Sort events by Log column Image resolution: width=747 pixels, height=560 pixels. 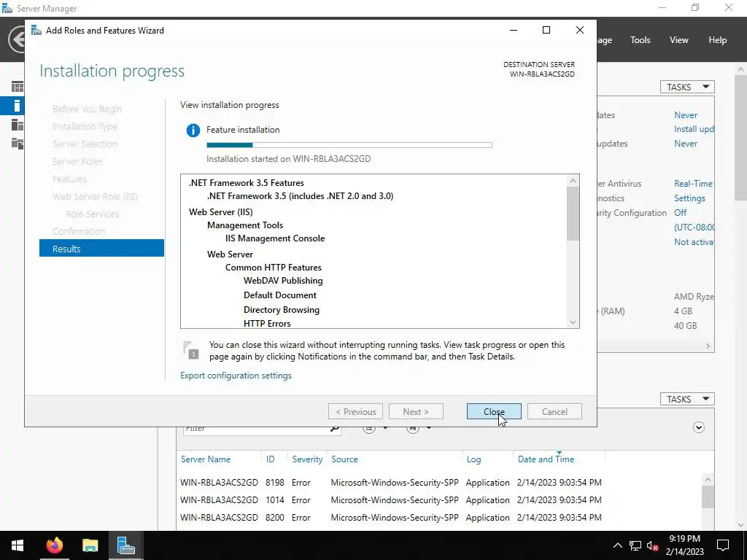coord(473,459)
